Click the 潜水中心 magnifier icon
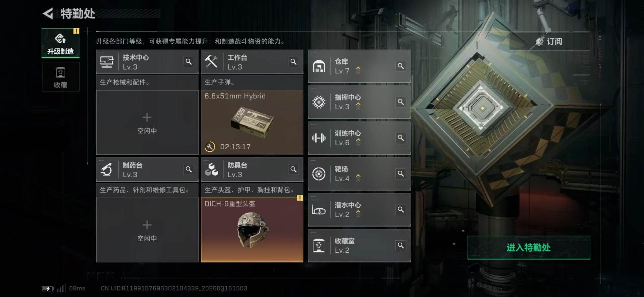This screenshot has height=297, width=644. [x=401, y=210]
